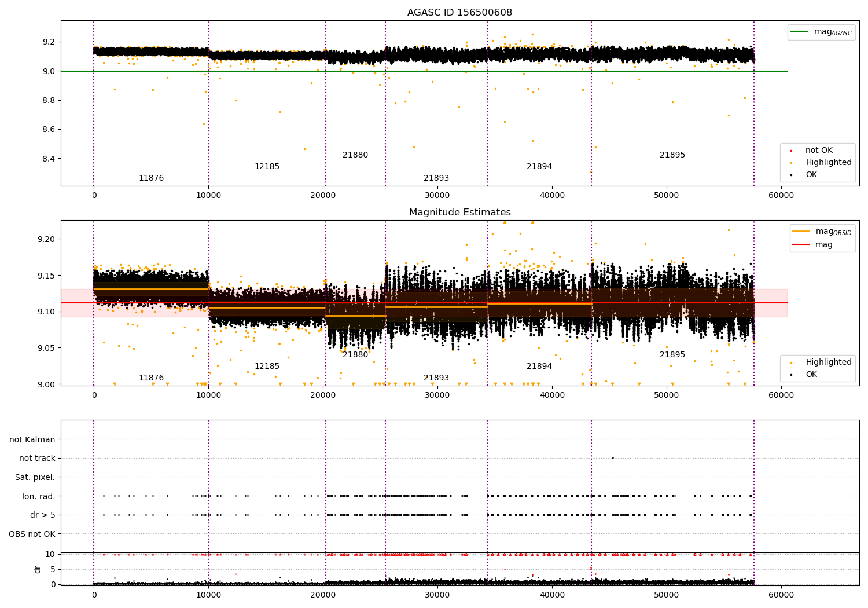Click label 12185 in Magnitude Estimates plot
Image resolution: width=868 pixels, height=608 pixels.
[x=267, y=367]
